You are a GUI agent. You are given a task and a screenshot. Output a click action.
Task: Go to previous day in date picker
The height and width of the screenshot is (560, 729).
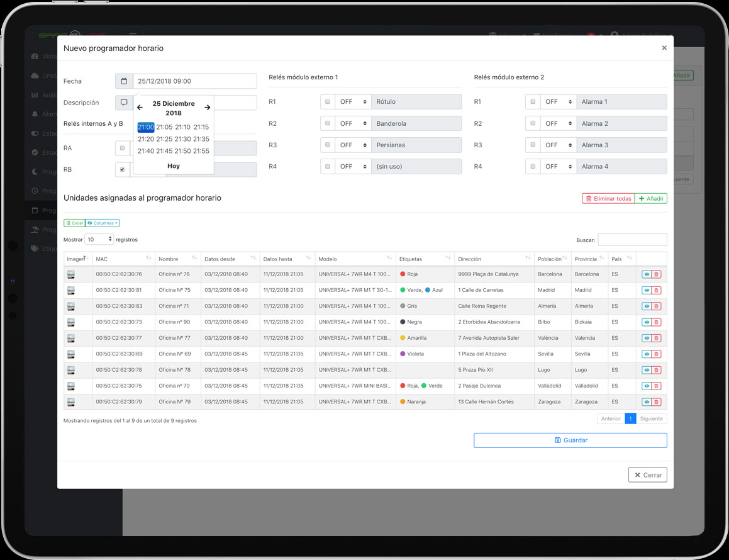[140, 108]
